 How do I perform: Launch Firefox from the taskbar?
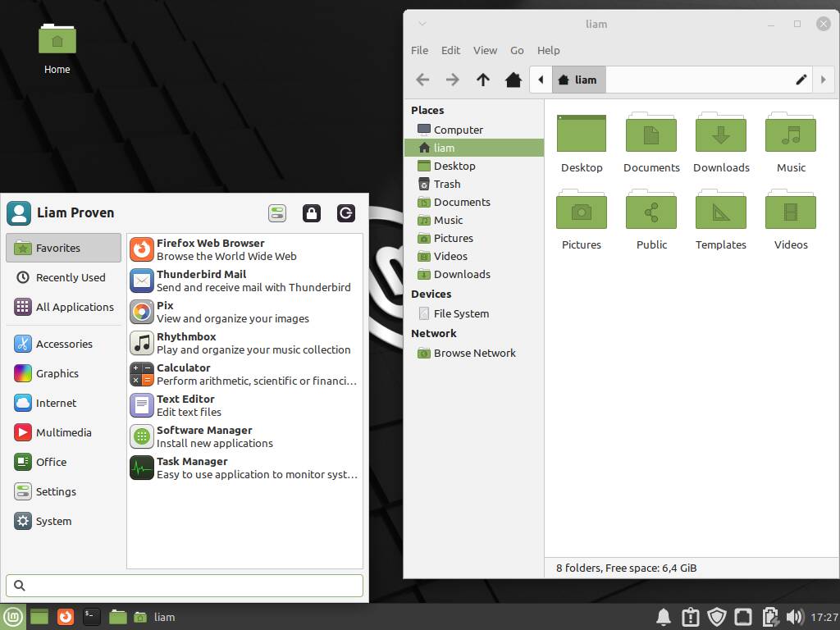pos(65,616)
